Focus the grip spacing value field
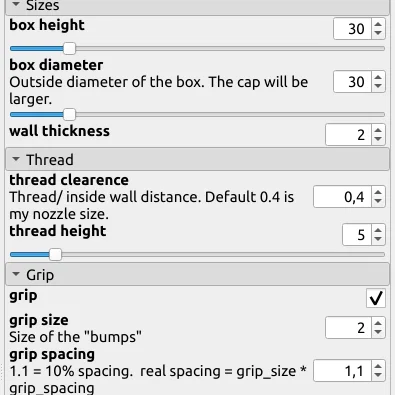 pyautogui.click(x=342, y=371)
